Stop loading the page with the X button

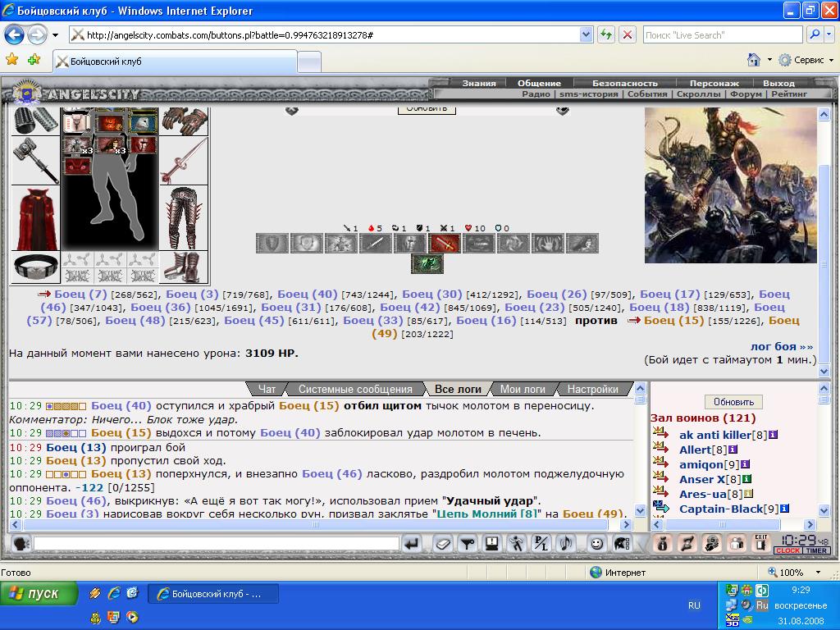[x=627, y=35]
